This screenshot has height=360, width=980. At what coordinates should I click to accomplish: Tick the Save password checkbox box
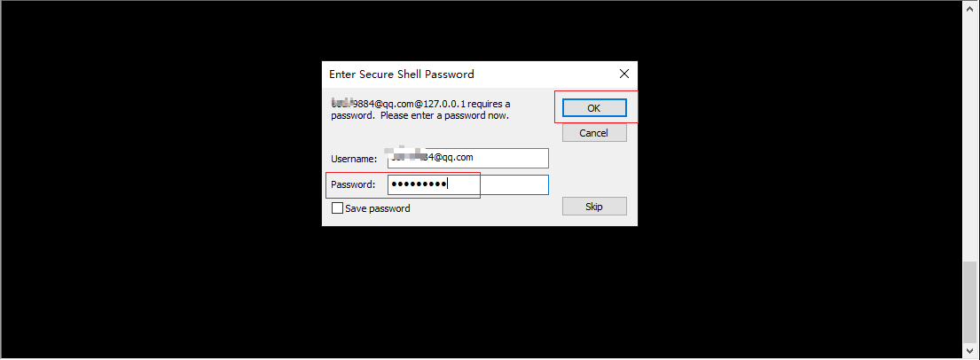coord(338,208)
